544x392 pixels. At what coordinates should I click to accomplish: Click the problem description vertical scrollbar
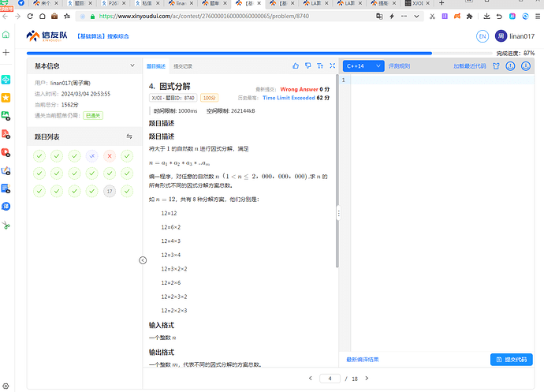[337, 170]
